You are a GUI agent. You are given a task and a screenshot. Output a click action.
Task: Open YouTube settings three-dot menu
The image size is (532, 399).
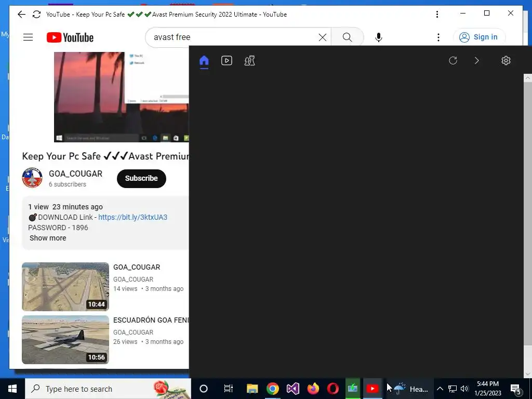(x=438, y=37)
